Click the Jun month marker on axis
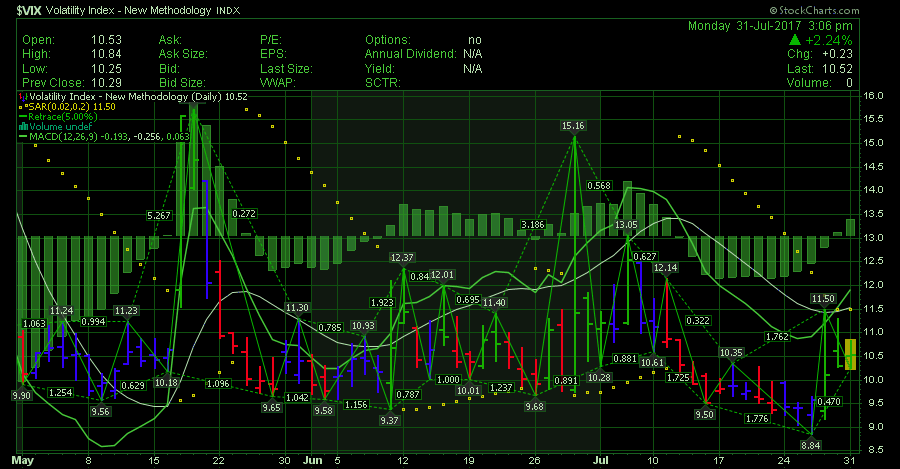900x469 pixels. pos(313,461)
